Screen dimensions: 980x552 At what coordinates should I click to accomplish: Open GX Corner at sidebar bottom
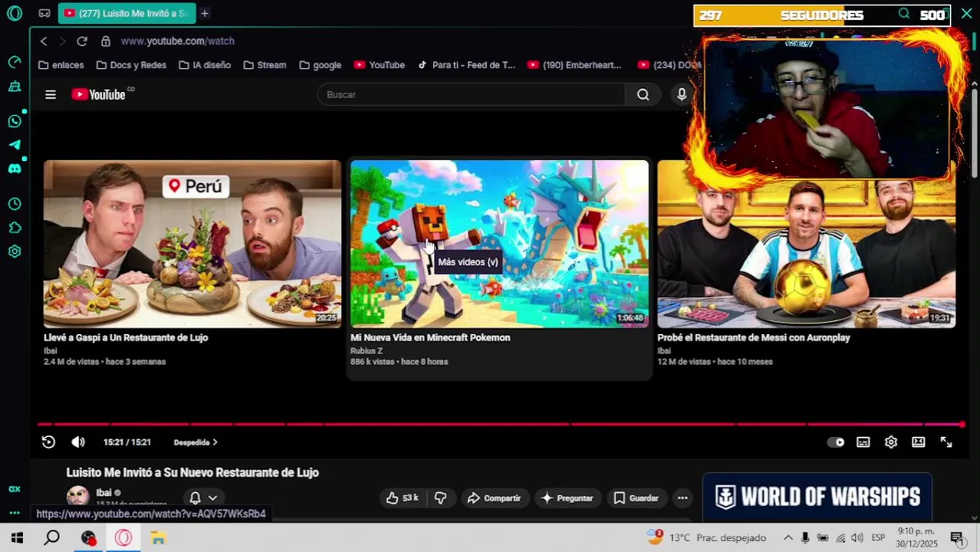tap(15, 489)
